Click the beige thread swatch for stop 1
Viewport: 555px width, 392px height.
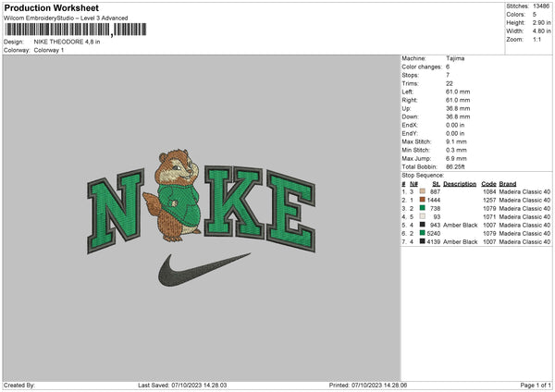(423, 191)
